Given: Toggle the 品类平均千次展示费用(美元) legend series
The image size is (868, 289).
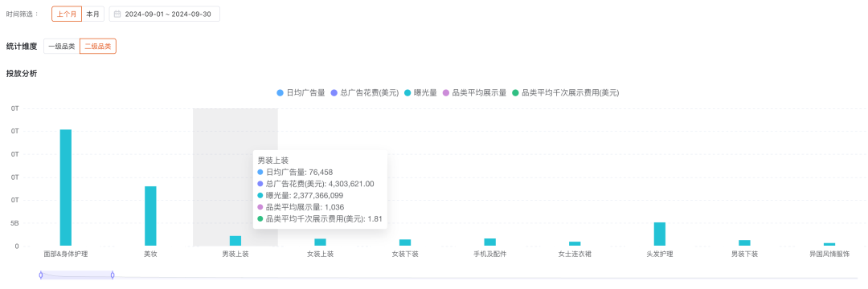Looking at the screenshot, I should [x=565, y=93].
